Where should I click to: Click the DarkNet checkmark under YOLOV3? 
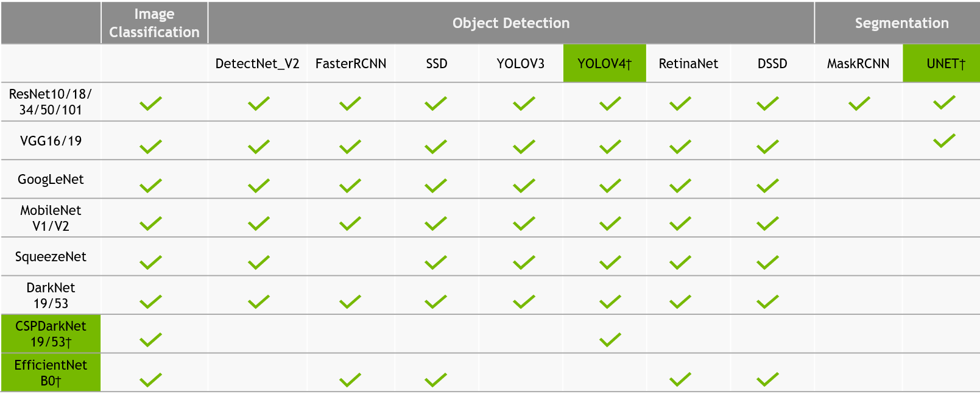click(524, 301)
